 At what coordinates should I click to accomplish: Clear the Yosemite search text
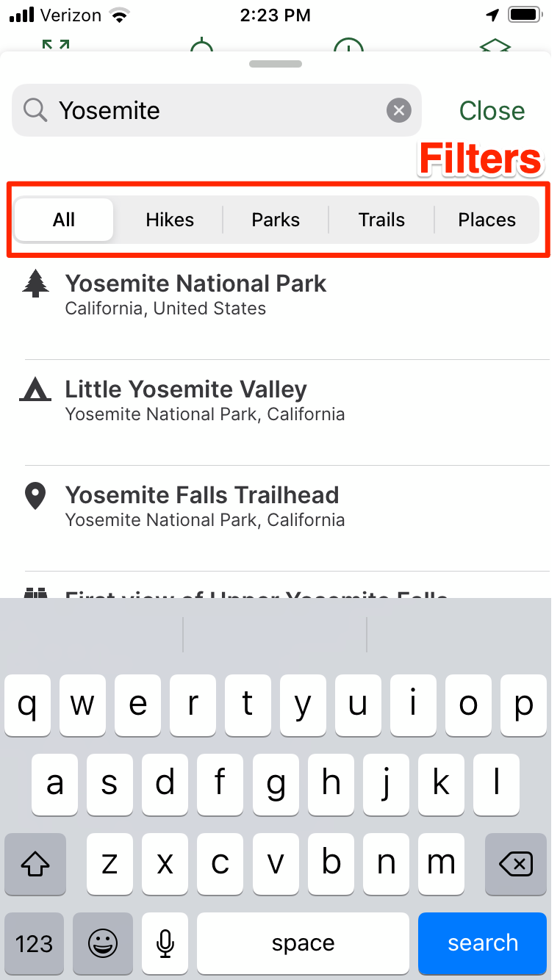[398, 111]
